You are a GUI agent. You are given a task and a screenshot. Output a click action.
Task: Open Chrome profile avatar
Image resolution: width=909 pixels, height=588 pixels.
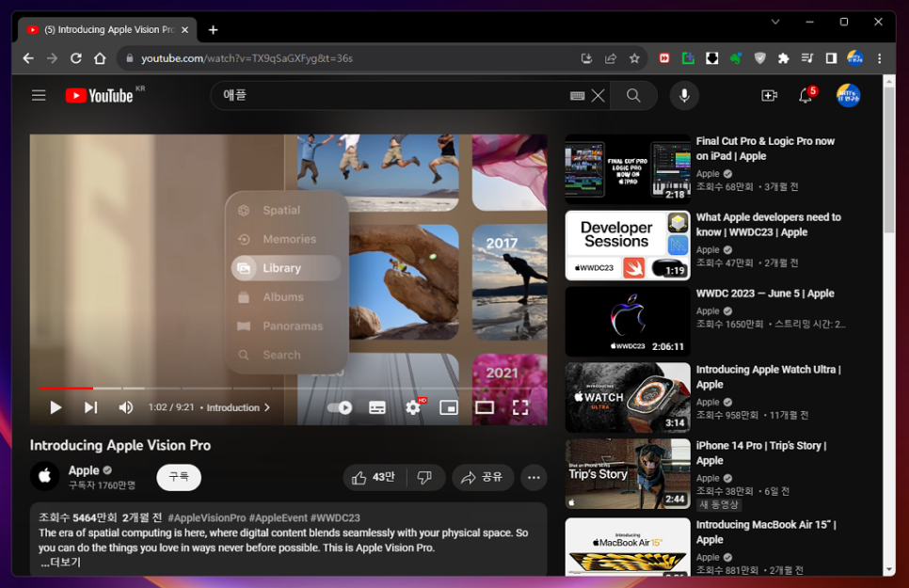point(855,58)
